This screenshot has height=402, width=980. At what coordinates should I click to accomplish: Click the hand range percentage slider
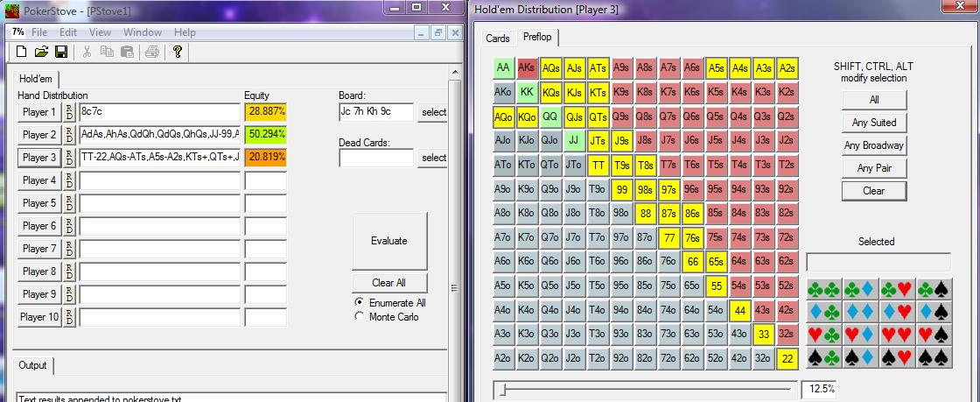[x=645, y=390]
